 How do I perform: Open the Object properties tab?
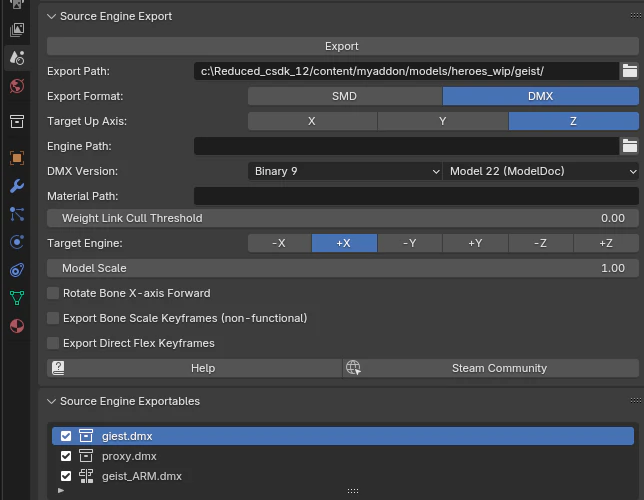[x=16, y=157]
